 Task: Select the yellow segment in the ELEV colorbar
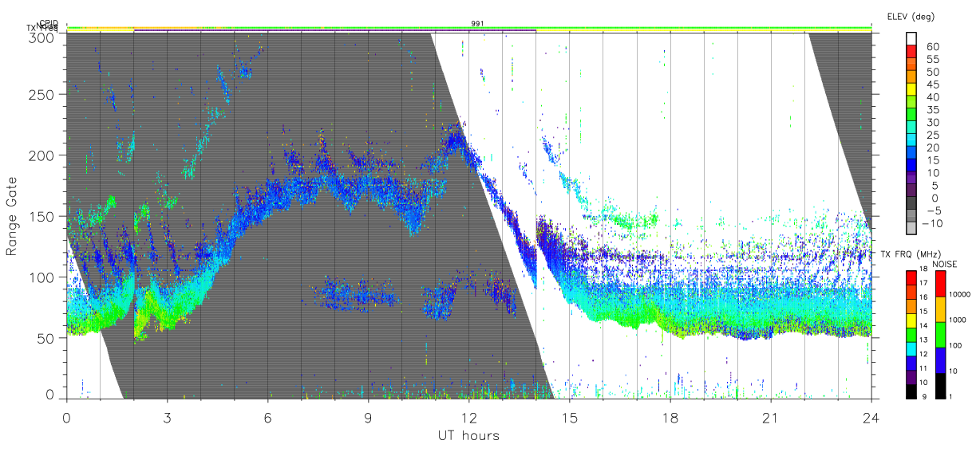(912, 89)
